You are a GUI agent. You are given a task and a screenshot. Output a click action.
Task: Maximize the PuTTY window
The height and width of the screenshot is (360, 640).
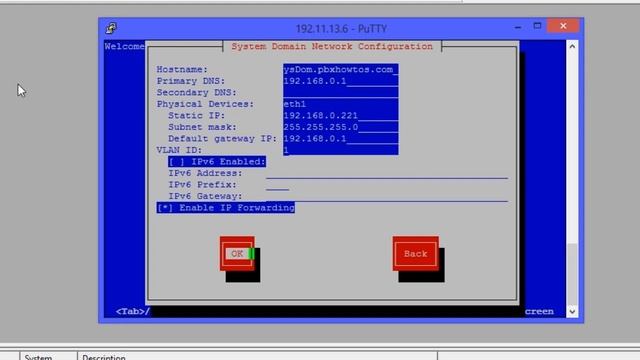point(537,26)
